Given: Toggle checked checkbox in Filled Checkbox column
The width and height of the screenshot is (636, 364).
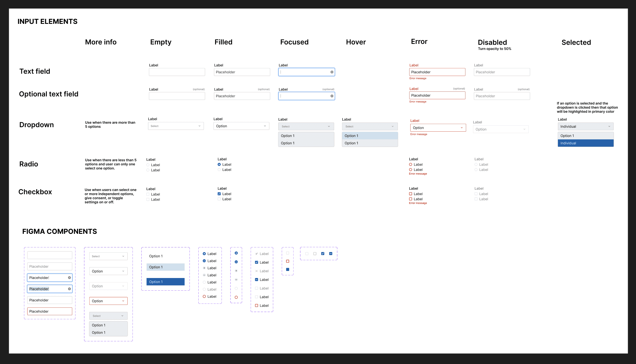Looking at the screenshot, I should coord(219,194).
